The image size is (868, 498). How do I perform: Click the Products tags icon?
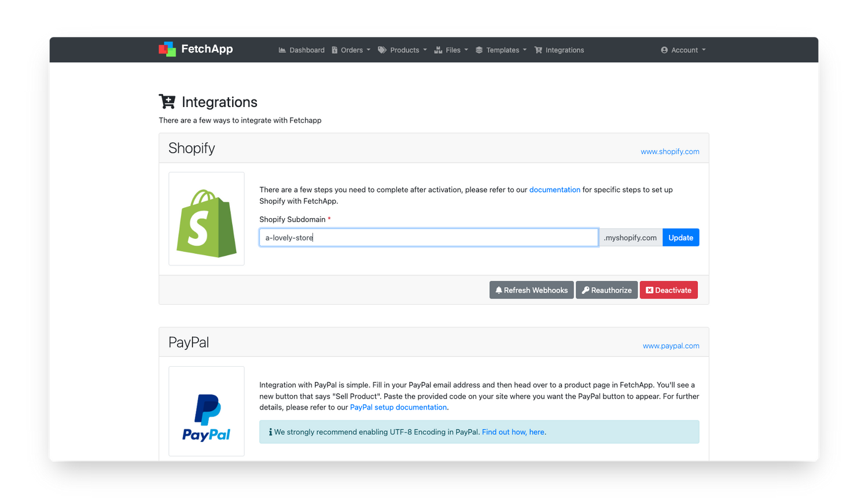(x=382, y=50)
